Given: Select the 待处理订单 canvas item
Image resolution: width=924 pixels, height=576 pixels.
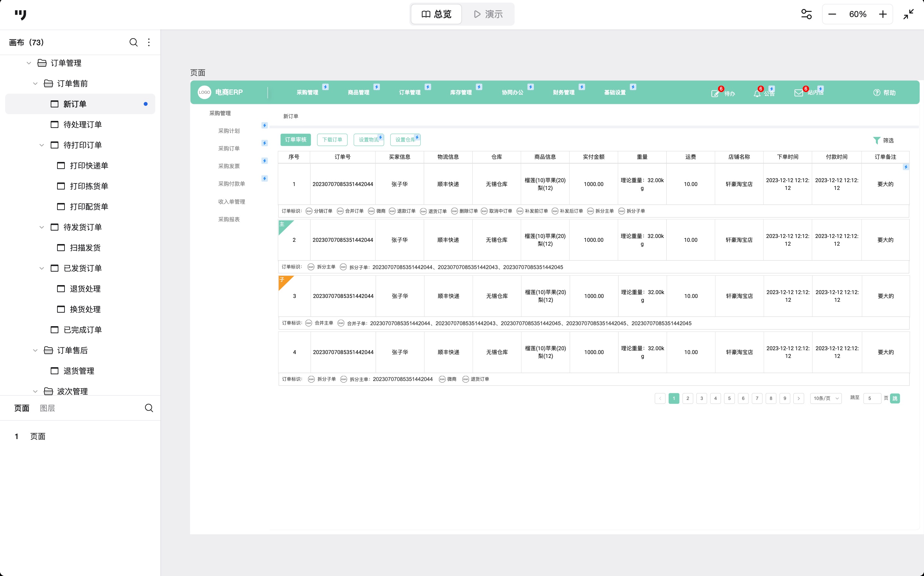Looking at the screenshot, I should click(82, 124).
